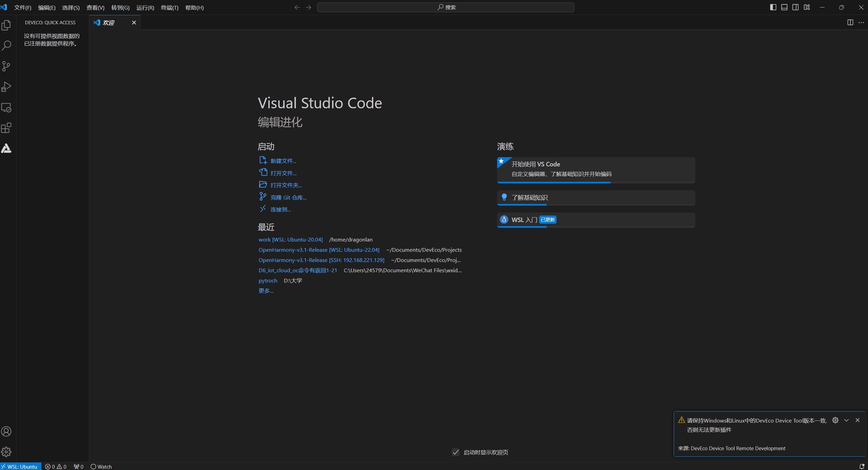Open the Explorer view in the activity bar
The width and height of the screenshot is (868, 470).
6,25
